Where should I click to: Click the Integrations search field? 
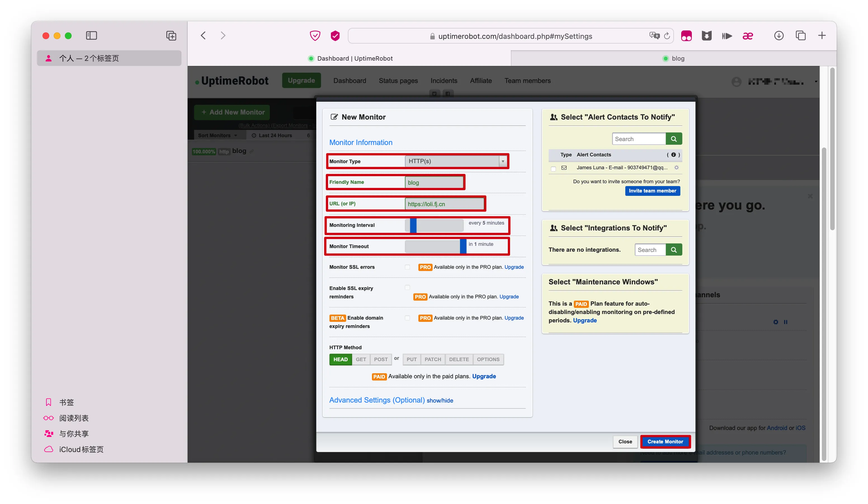(650, 250)
